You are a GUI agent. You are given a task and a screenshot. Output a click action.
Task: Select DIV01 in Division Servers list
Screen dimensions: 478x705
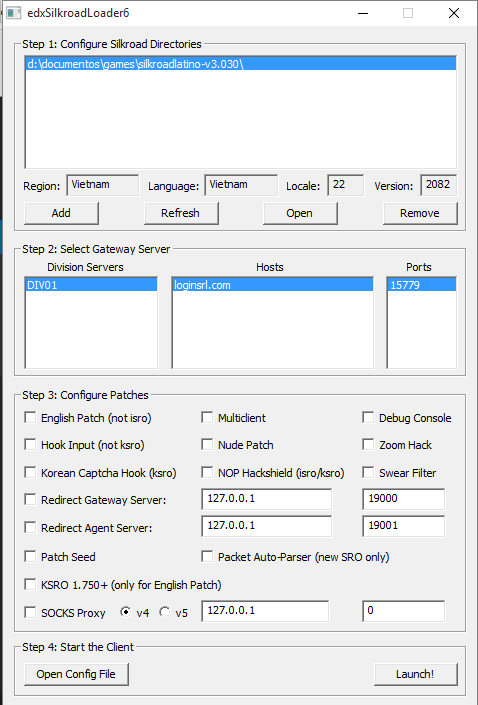91,285
